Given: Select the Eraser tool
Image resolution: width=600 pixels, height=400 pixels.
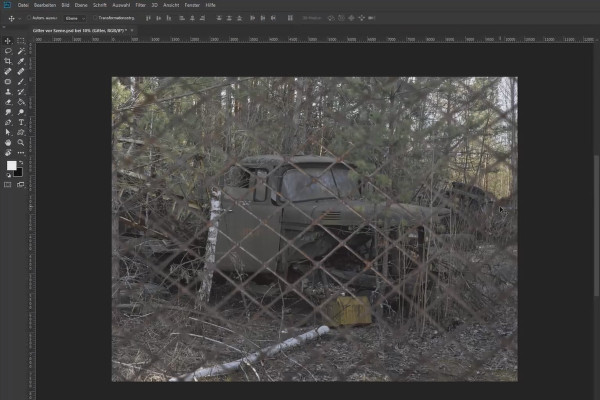Looking at the screenshot, I should (x=8, y=102).
